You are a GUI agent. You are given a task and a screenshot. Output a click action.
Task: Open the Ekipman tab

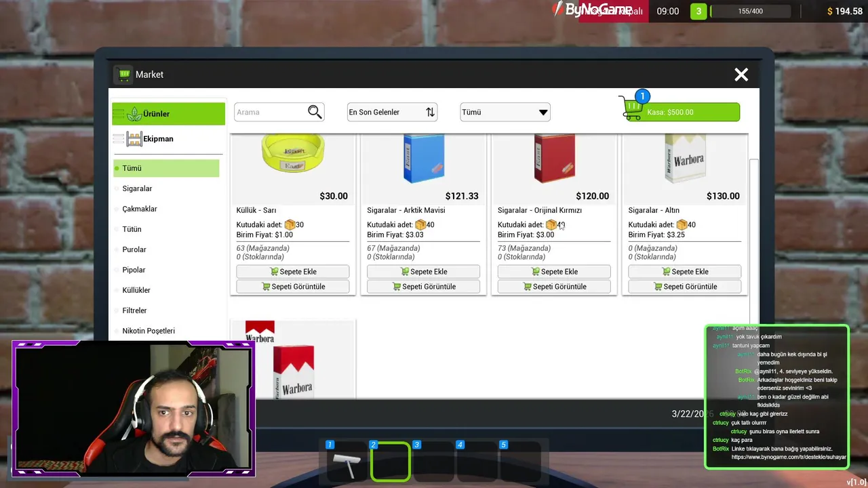(168, 139)
